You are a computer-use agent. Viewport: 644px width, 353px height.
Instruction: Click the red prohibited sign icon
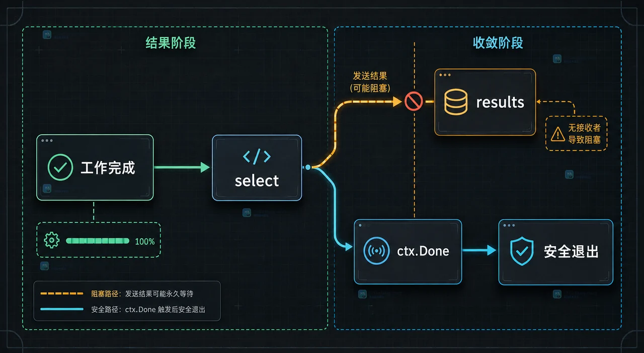point(414,102)
